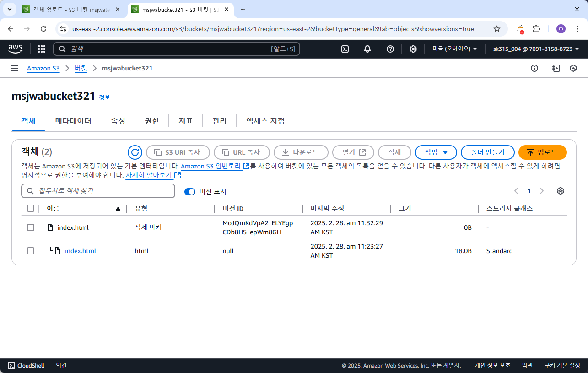Open the 버킷 breadcrumb link
588x373 pixels.
click(x=81, y=68)
